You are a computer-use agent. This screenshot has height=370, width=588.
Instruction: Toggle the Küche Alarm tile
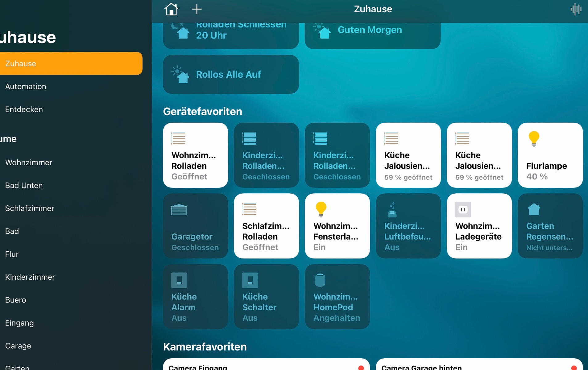tap(195, 297)
